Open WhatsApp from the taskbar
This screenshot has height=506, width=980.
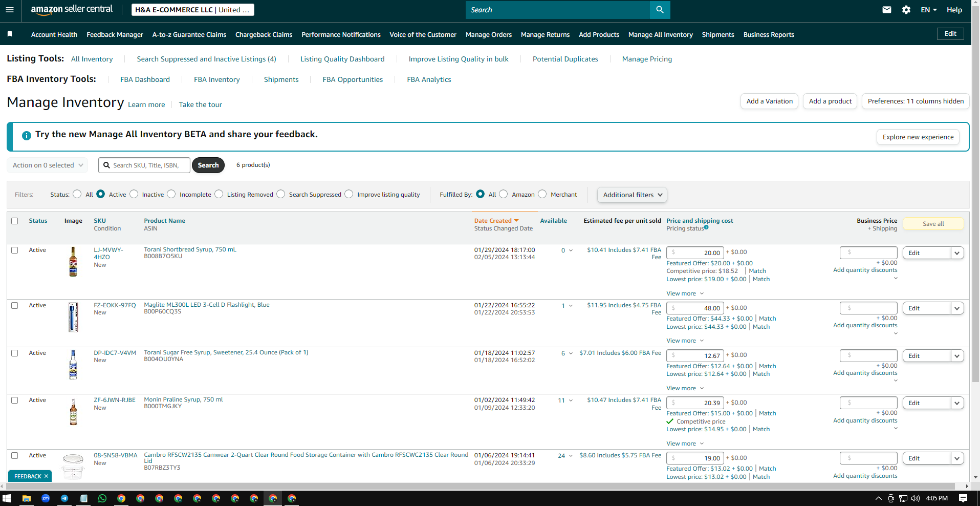[x=102, y=498]
